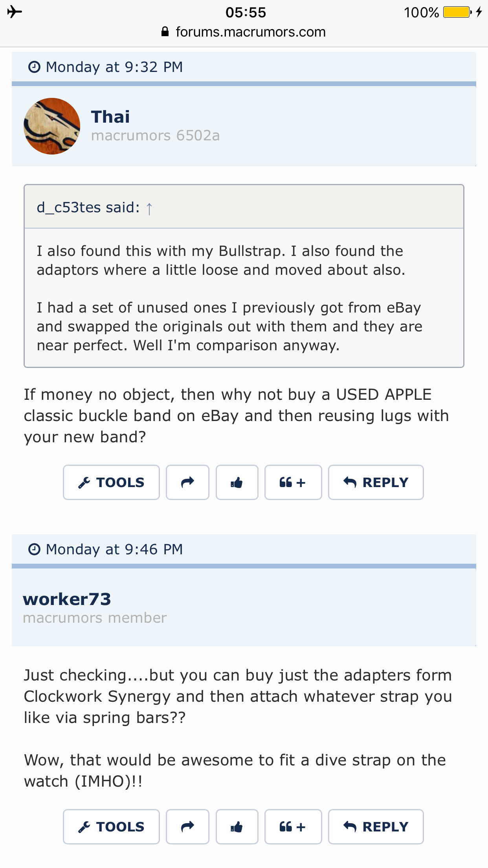Multi-quote Thai's post with quote plus
This screenshot has width=488, height=868.
coord(293,482)
